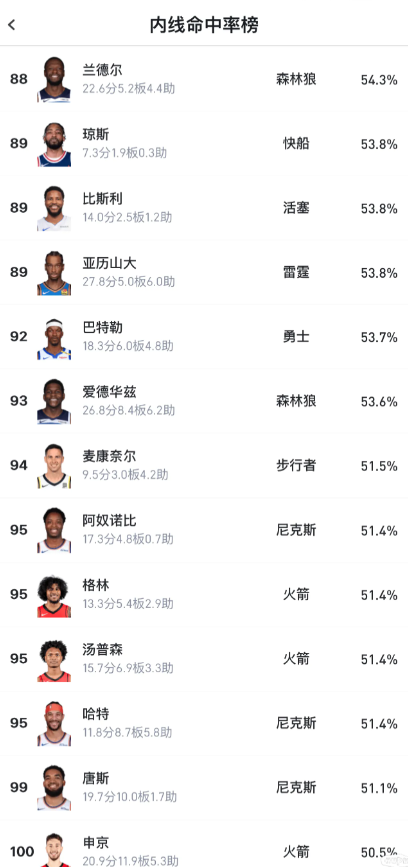408x867 pixels.
Task: Select 哈特's player portrait
Action: tap(54, 724)
